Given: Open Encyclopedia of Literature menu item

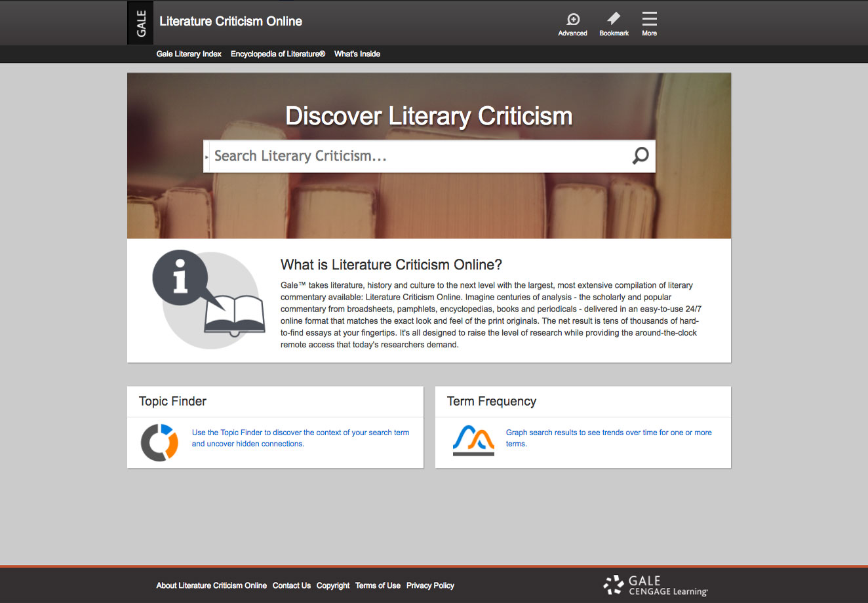Looking at the screenshot, I should pos(278,54).
